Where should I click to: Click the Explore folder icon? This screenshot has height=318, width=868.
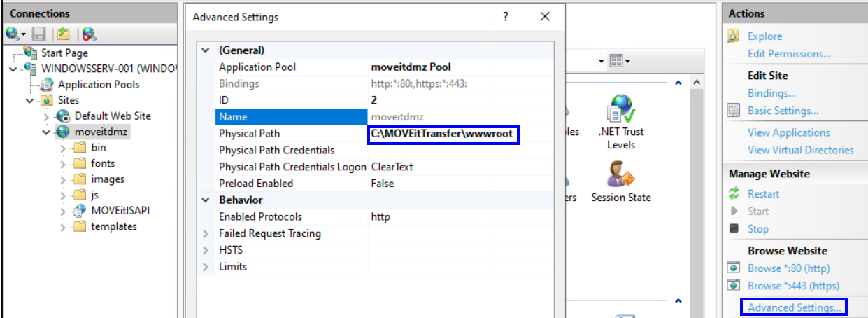point(734,36)
